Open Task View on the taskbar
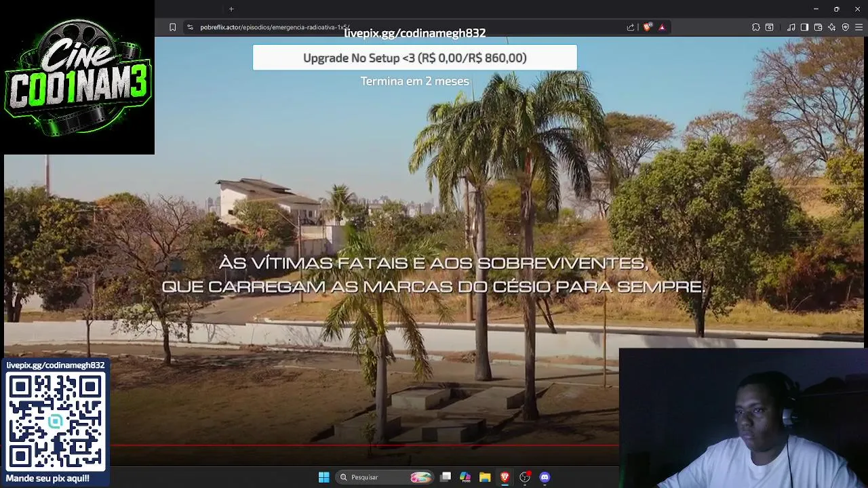The height and width of the screenshot is (488, 868). [446, 477]
